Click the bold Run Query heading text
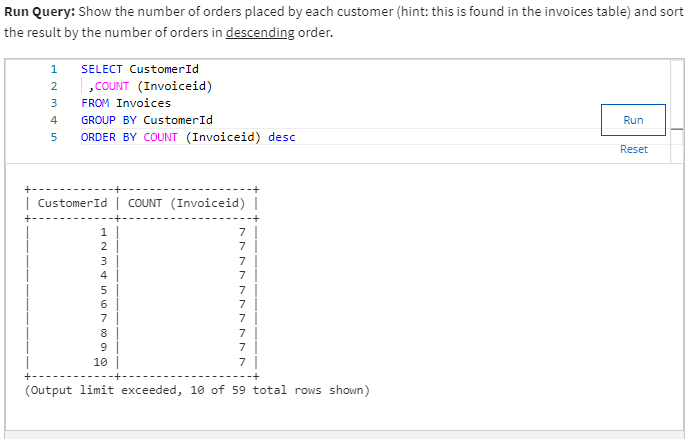 (38, 12)
